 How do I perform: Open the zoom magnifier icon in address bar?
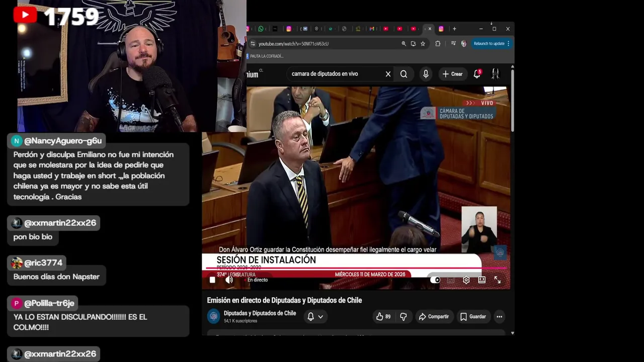(x=404, y=44)
